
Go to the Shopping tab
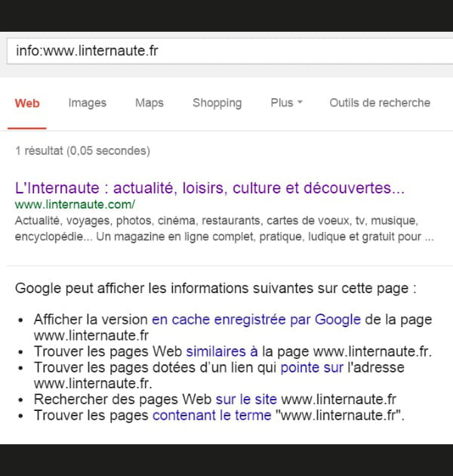click(217, 104)
